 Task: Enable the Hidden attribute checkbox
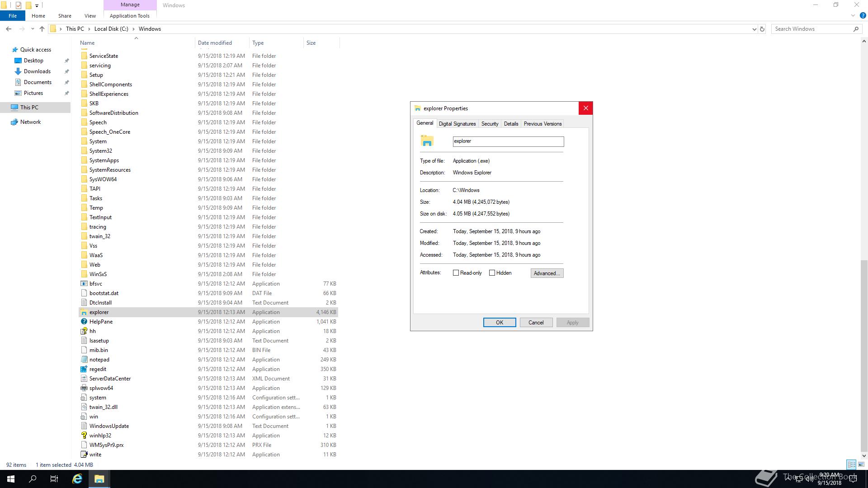(x=492, y=273)
